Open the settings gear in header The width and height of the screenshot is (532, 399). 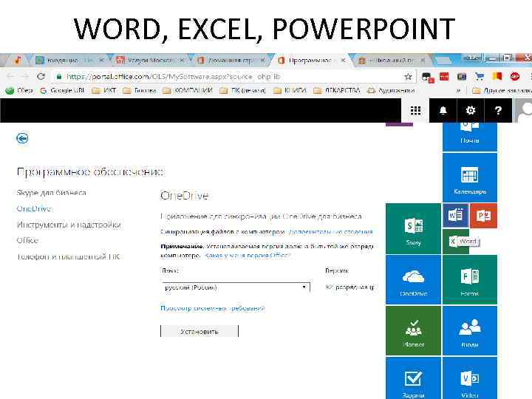click(x=471, y=111)
